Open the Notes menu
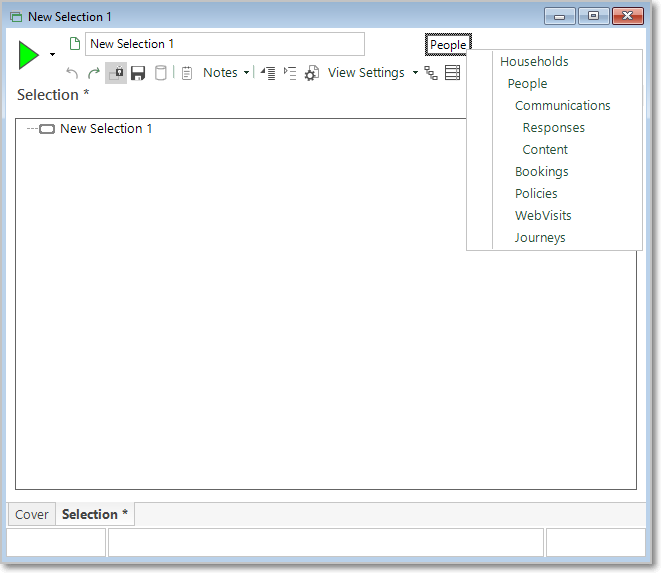 [x=220, y=73]
